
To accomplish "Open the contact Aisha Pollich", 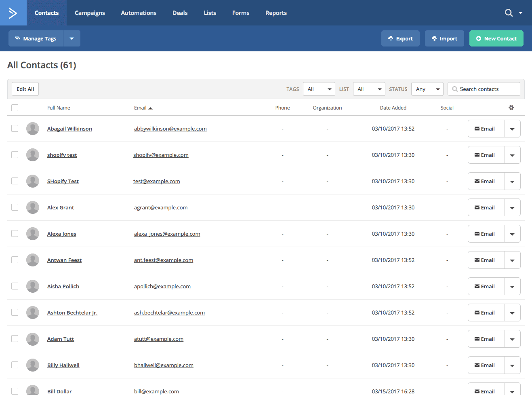I will pos(63,286).
